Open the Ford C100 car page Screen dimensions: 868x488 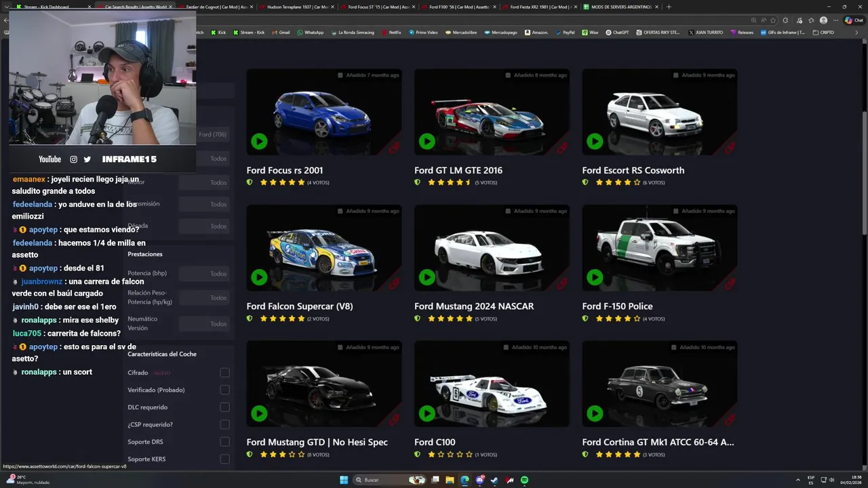pyautogui.click(x=435, y=442)
